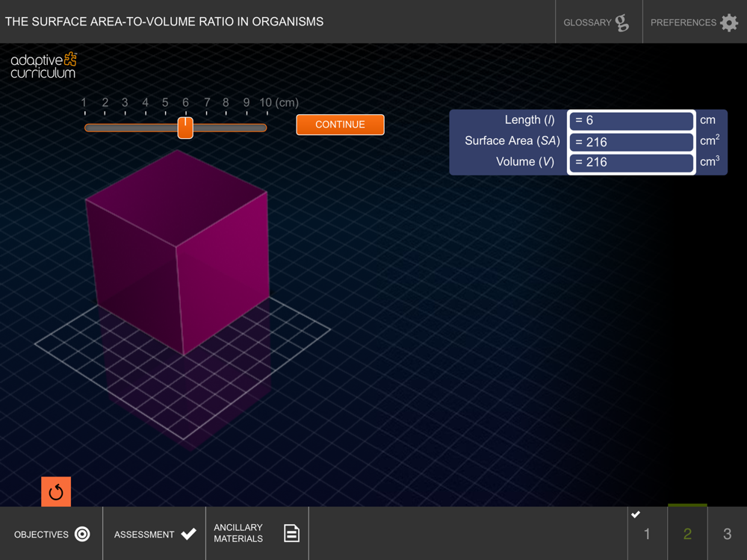
Task: Select the section 2 tab
Action: [687, 534]
